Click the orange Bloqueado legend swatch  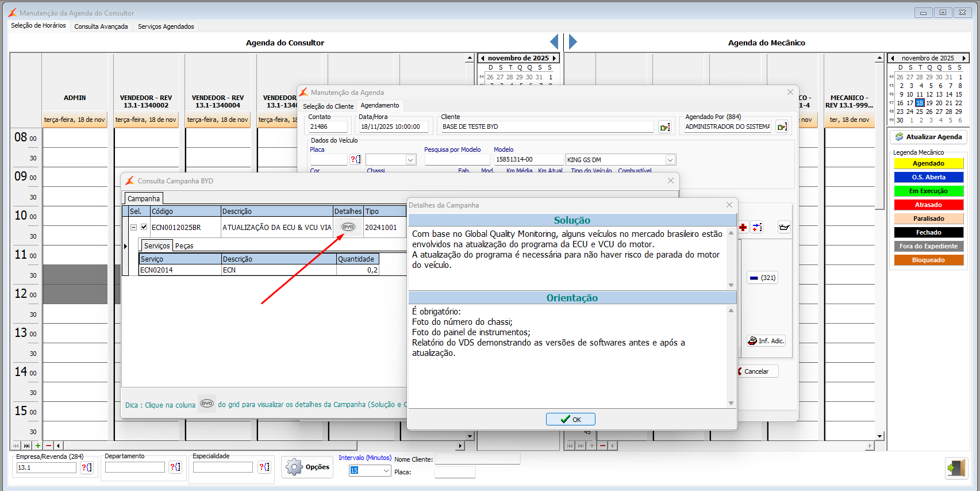[x=928, y=260]
